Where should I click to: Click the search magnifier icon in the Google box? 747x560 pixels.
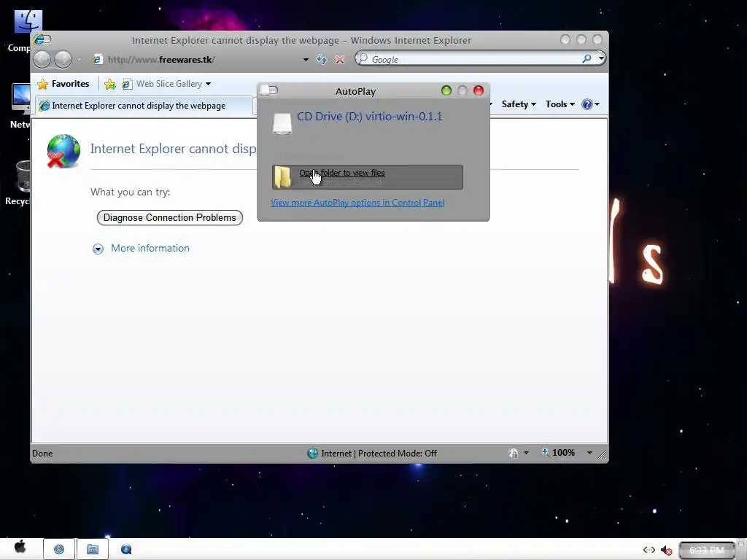(587, 58)
